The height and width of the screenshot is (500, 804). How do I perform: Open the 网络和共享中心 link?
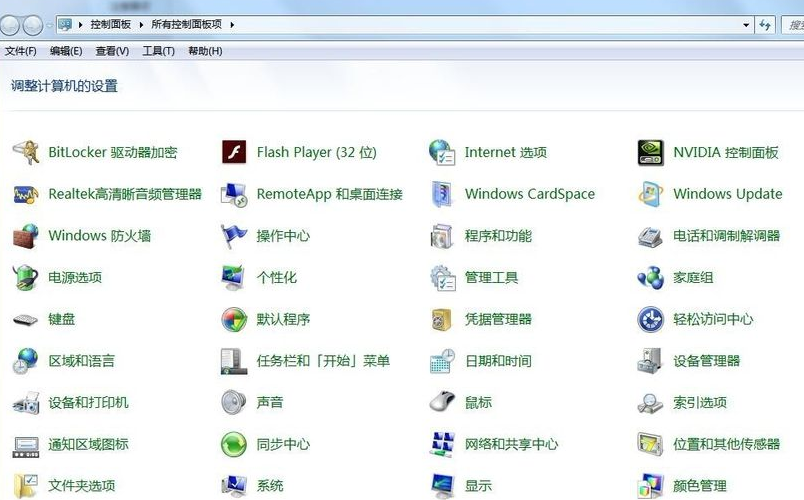pos(511,444)
